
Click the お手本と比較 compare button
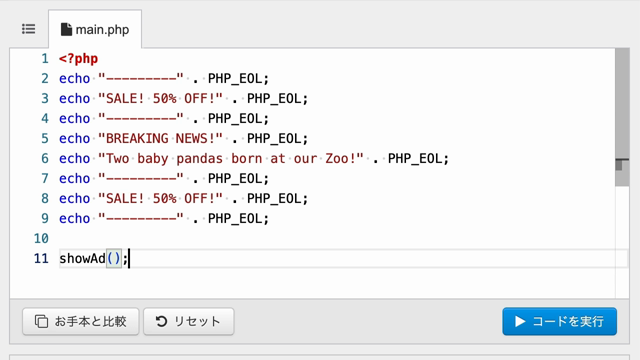pyautogui.click(x=81, y=322)
